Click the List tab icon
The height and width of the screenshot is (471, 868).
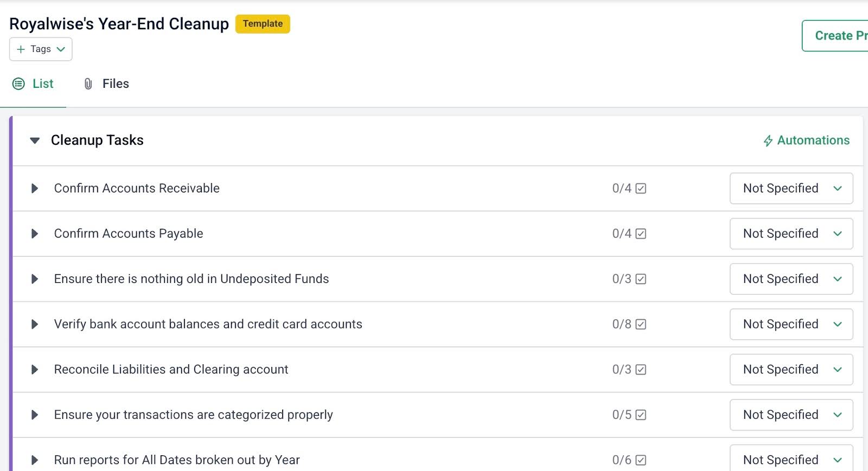tap(18, 83)
